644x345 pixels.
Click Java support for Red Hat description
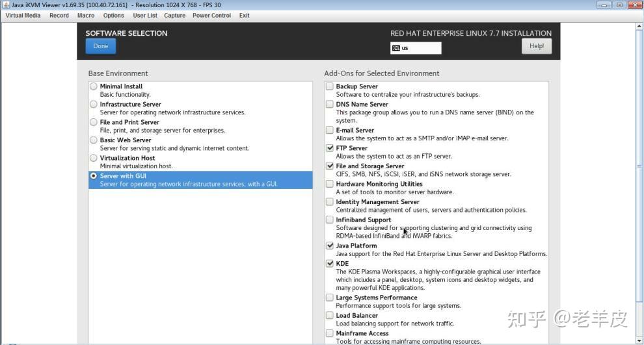[x=442, y=254]
